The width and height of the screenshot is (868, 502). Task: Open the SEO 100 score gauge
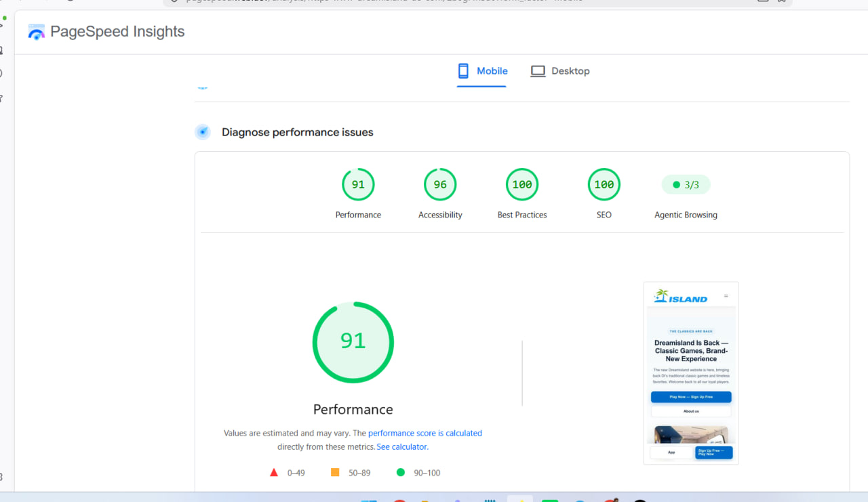[604, 184]
